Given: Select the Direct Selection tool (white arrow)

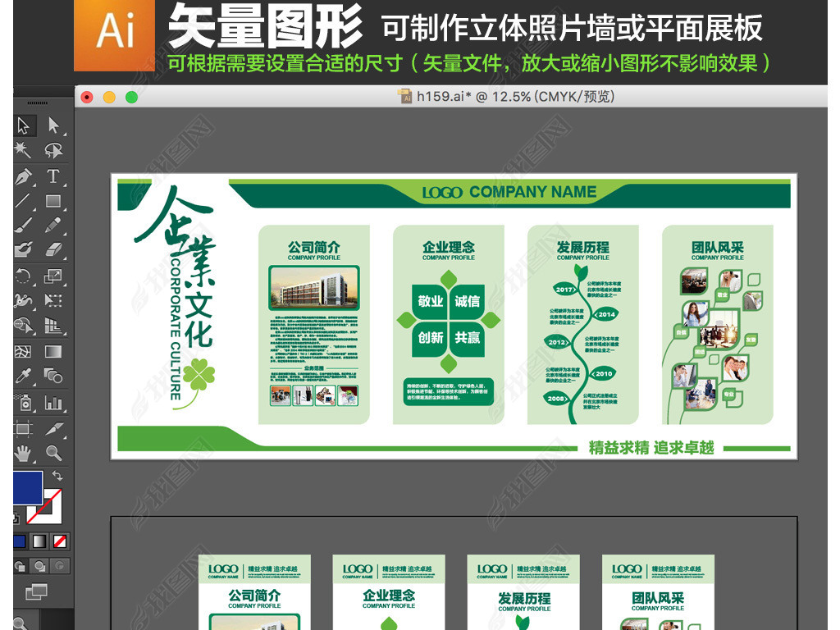Looking at the screenshot, I should point(53,126).
